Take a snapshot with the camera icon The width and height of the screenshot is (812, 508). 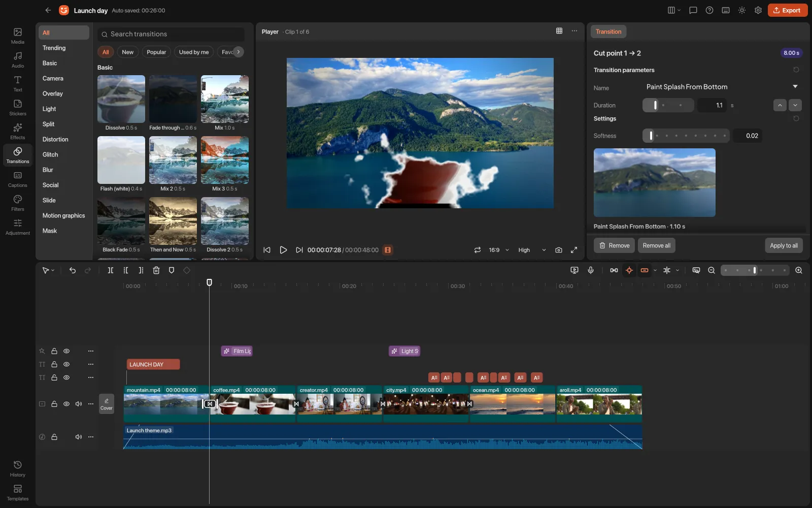point(559,250)
